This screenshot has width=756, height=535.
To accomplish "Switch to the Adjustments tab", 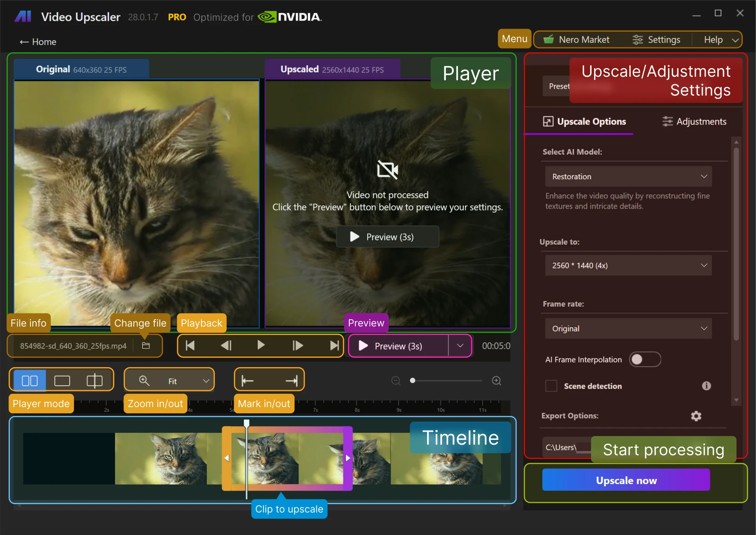I will [694, 122].
